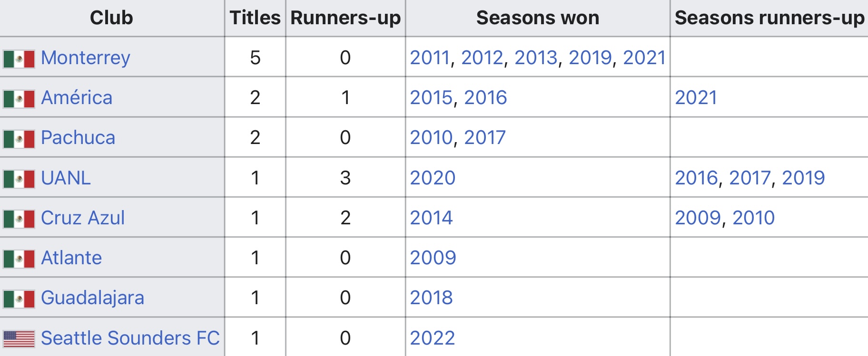
Task: Open UANL's 2020 winning season link
Action: pos(433,178)
